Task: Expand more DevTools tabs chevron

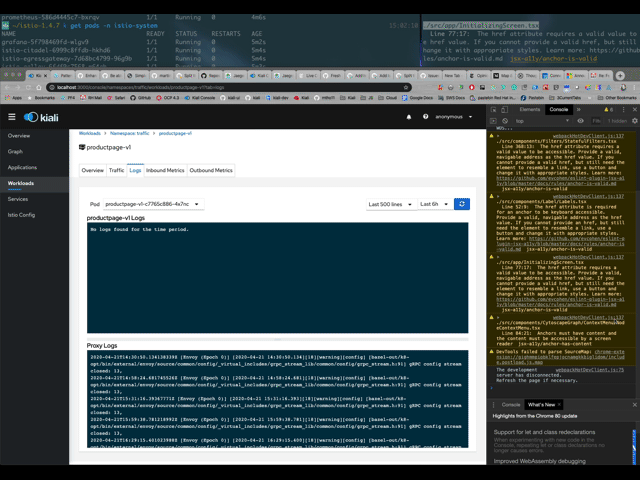Action: (x=578, y=109)
